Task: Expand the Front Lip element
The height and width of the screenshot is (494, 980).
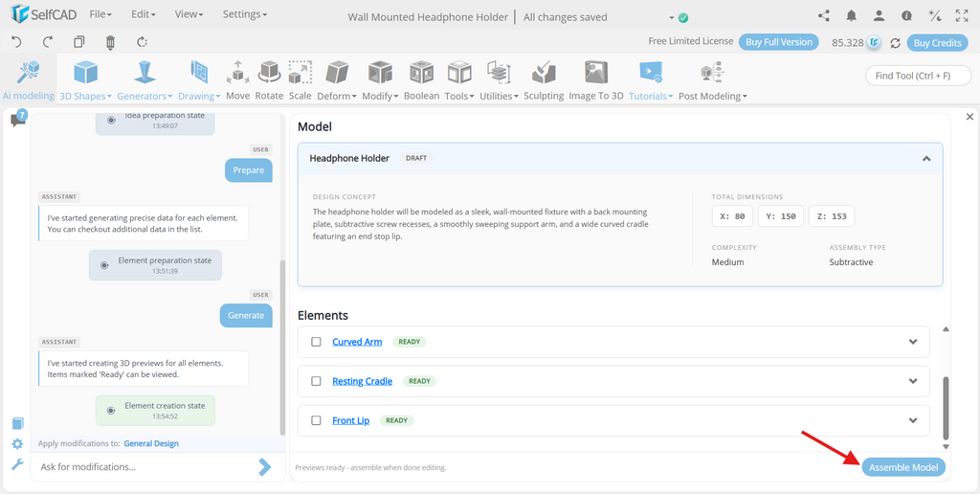Action: 913,420
